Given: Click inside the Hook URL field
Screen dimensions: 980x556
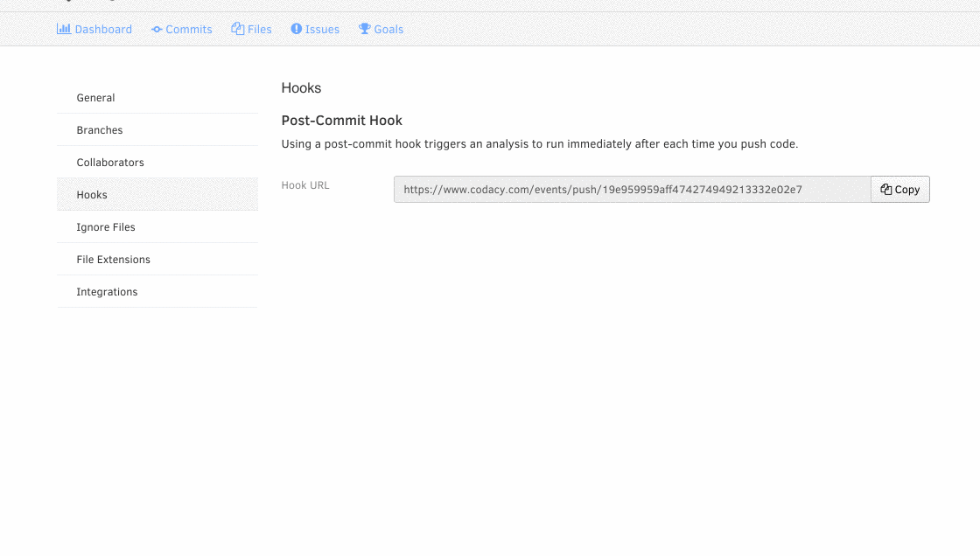Looking at the screenshot, I should 632,190.
